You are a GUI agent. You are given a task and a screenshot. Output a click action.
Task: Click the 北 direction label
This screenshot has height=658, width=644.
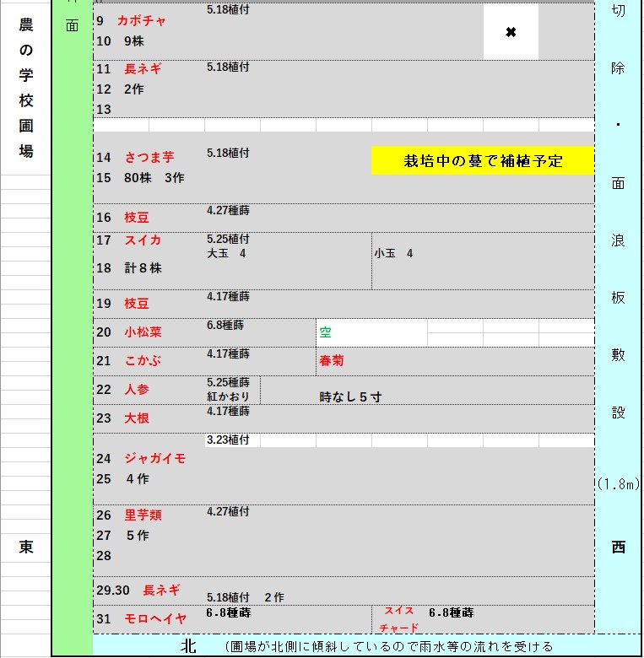[x=188, y=645]
